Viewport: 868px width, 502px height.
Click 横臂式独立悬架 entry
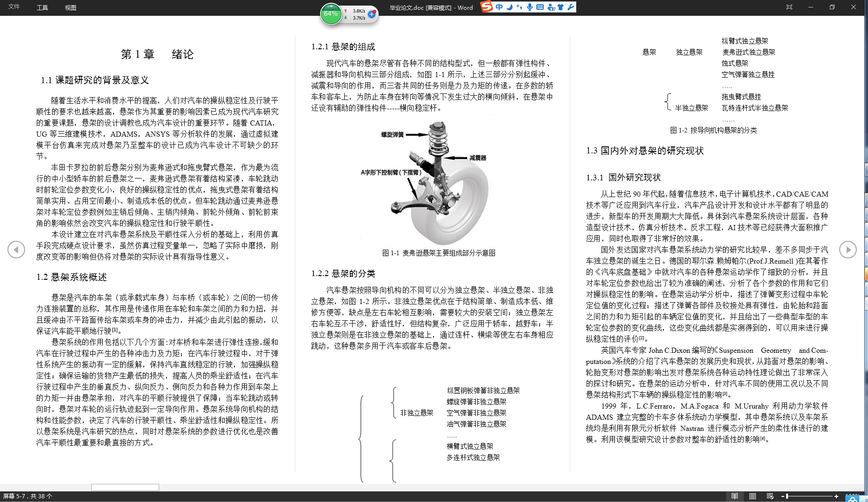(x=470, y=446)
